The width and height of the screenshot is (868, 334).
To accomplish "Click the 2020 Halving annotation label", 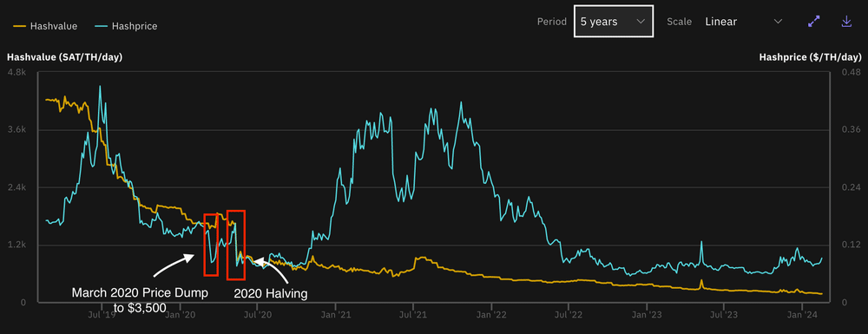I will pyautogui.click(x=270, y=293).
